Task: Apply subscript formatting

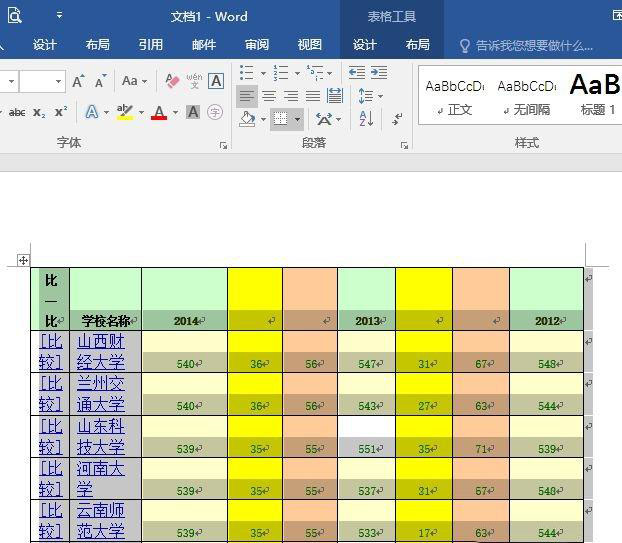Action: 39,113
